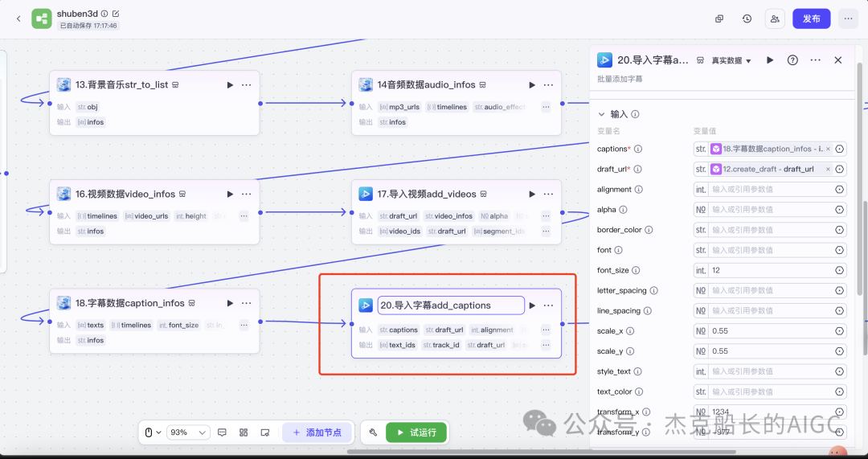Run node 18.字幕数据caption_infos

230,303
